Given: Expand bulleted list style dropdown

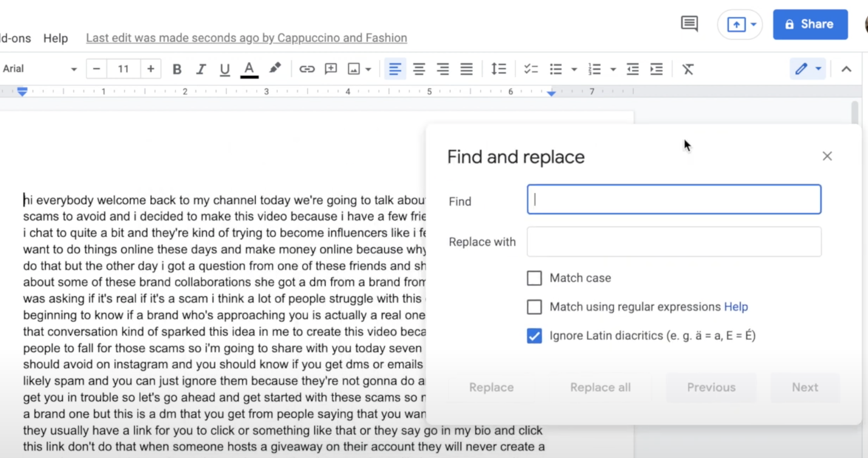Looking at the screenshot, I should click(x=574, y=69).
